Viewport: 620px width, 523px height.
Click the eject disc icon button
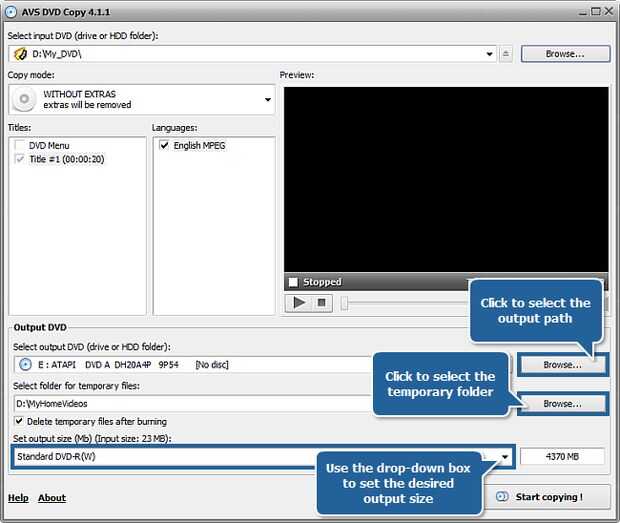[x=506, y=54]
